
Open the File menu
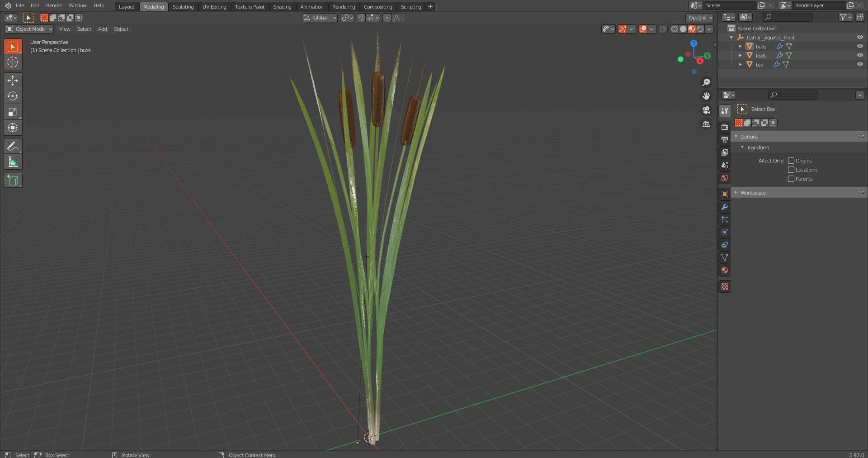pyautogui.click(x=20, y=5)
